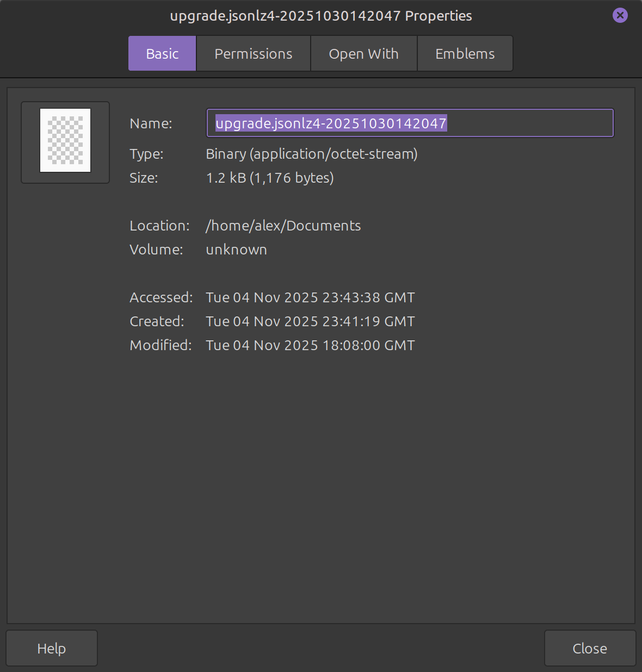Click the purple X window close icon

pos(620,15)
